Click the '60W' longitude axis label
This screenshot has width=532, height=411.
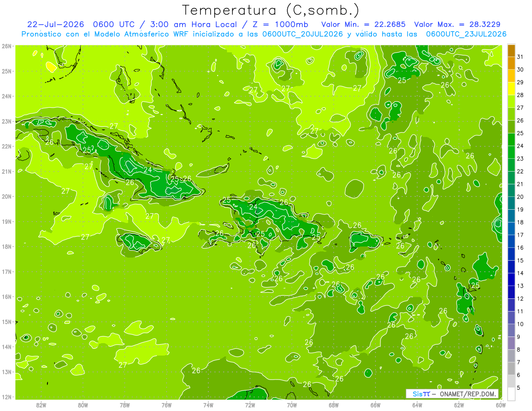click(501, 405)
